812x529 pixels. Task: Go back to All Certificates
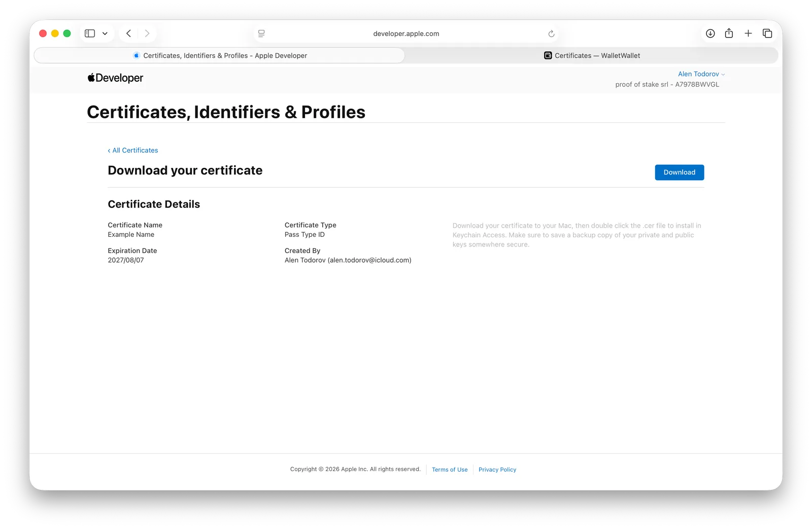point(133,150)
